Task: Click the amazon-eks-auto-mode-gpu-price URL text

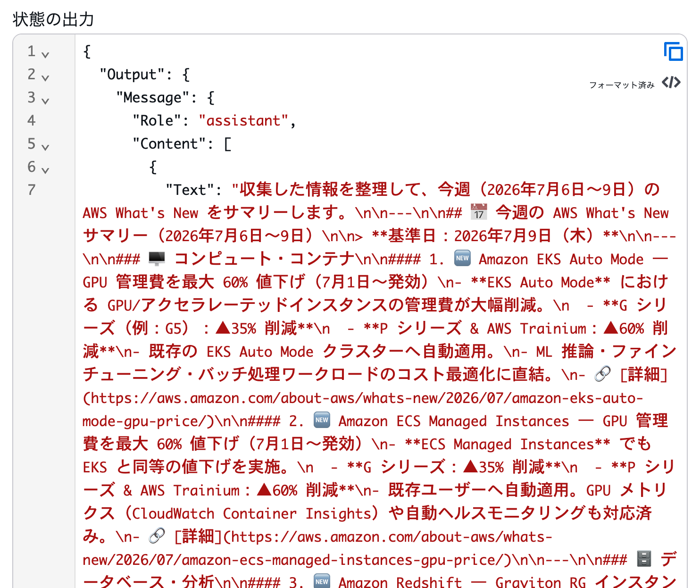Action: [x=363, y=410]
